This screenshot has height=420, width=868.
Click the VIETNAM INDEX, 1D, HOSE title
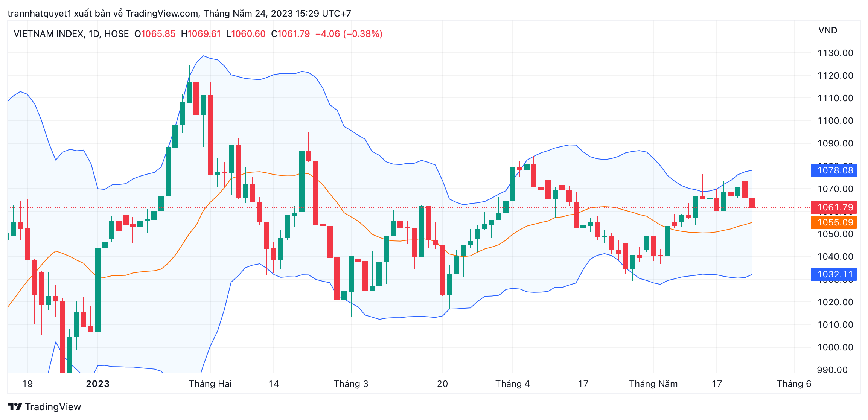click(x=71, y=34)
